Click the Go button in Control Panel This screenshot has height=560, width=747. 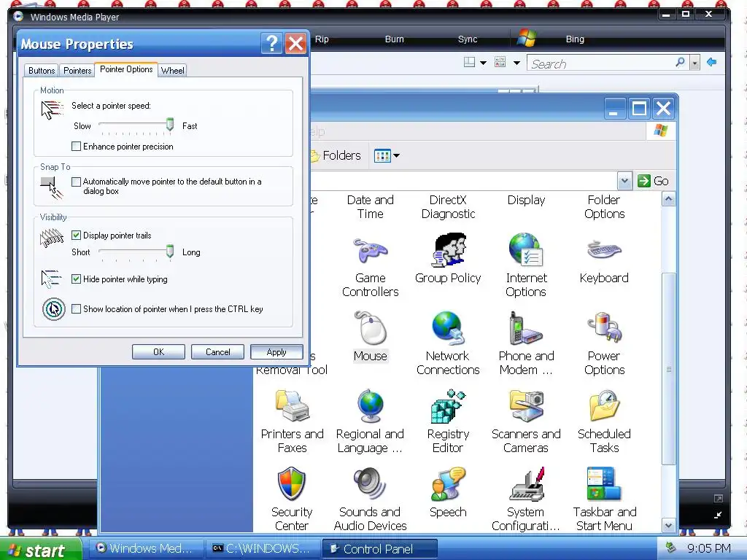pos(653,181)
